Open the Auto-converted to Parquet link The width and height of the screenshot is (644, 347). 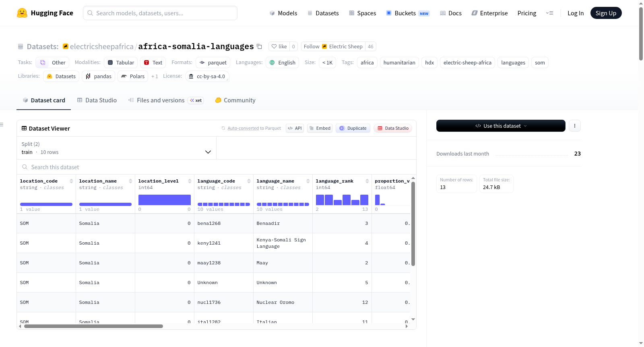coord(243,128)
